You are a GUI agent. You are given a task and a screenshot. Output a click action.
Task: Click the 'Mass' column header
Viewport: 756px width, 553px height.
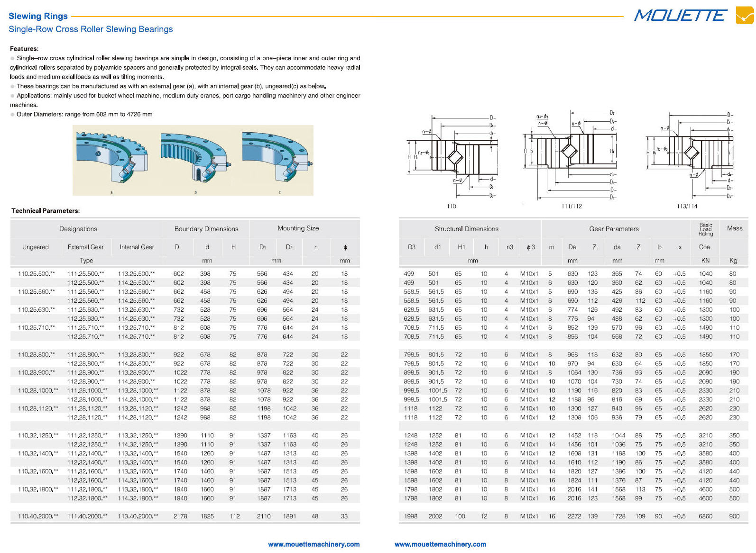pyautogui.click(x=735, y=228)
